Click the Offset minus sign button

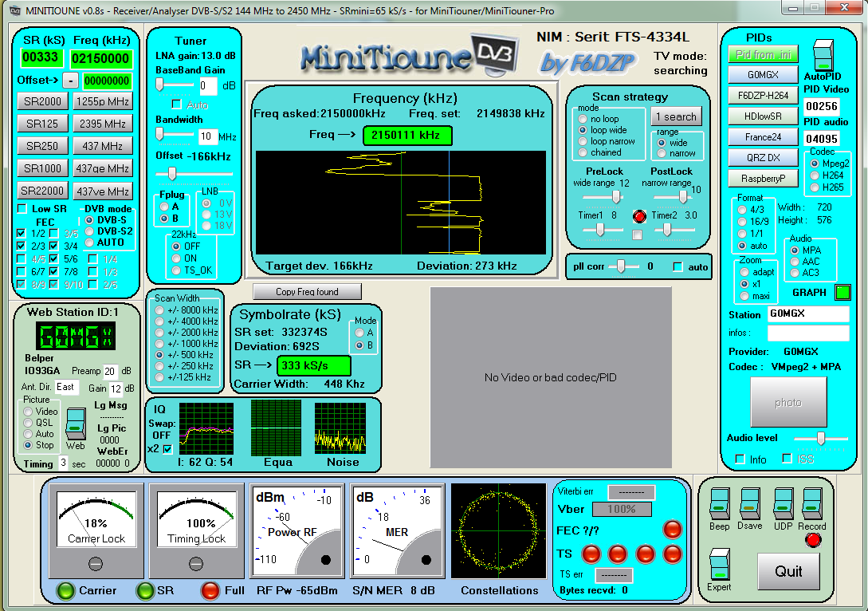70,81
